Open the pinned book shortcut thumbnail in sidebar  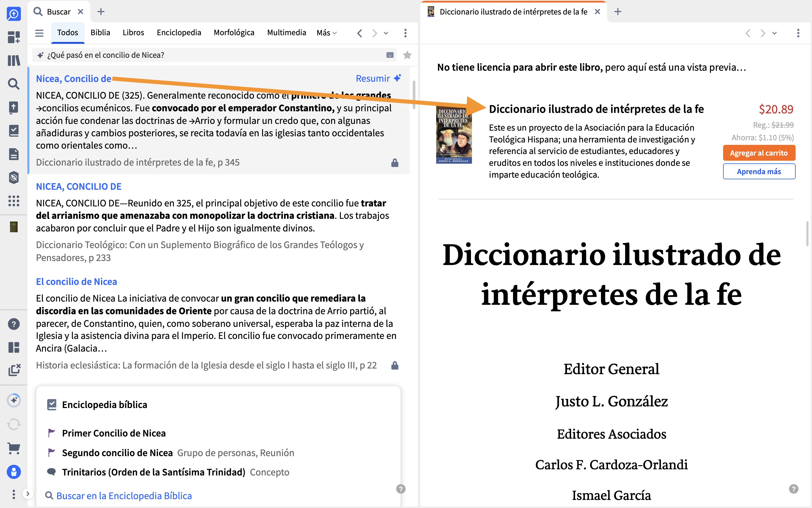pyautogui.click(x=14, y=227)
